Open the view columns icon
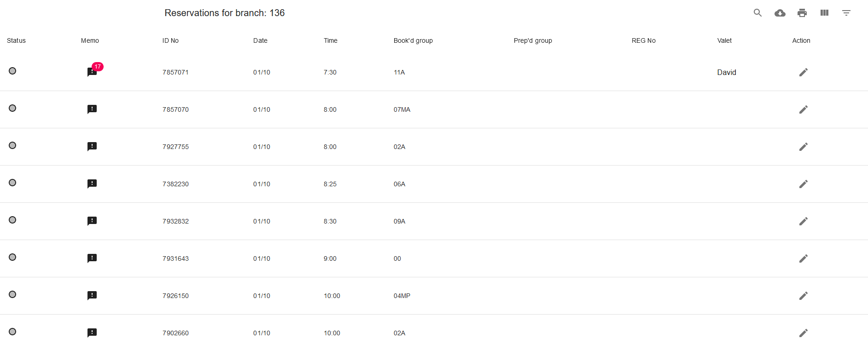This screenshot has height=350, width=868. pyautogui.click(x=824, y=13)
